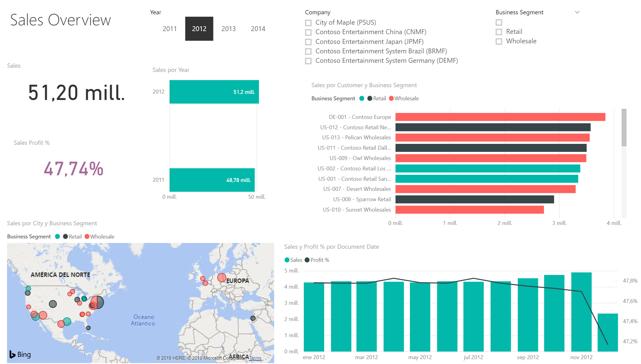Open the Terms link on the map
Screen dimensions: 641x364
(255, 358)
